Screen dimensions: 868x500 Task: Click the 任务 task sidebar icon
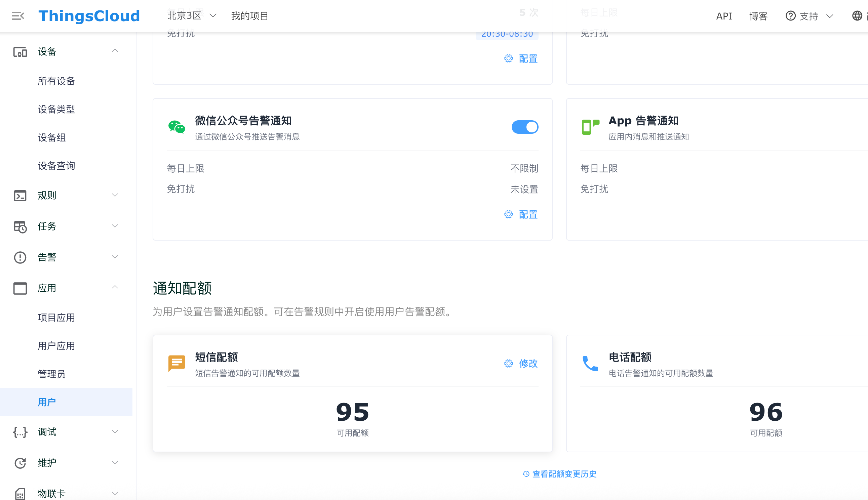[20, 227]
